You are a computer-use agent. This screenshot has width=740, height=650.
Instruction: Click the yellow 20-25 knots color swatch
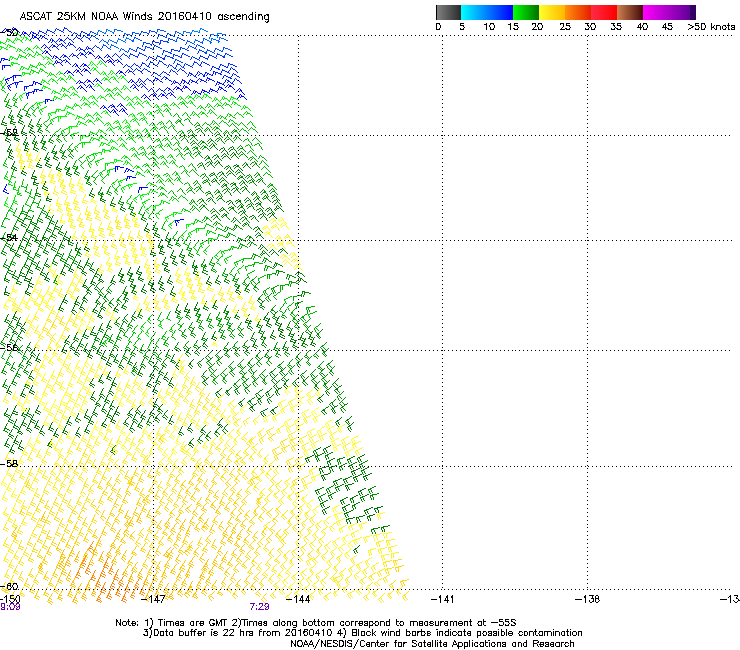pos(552,12)
